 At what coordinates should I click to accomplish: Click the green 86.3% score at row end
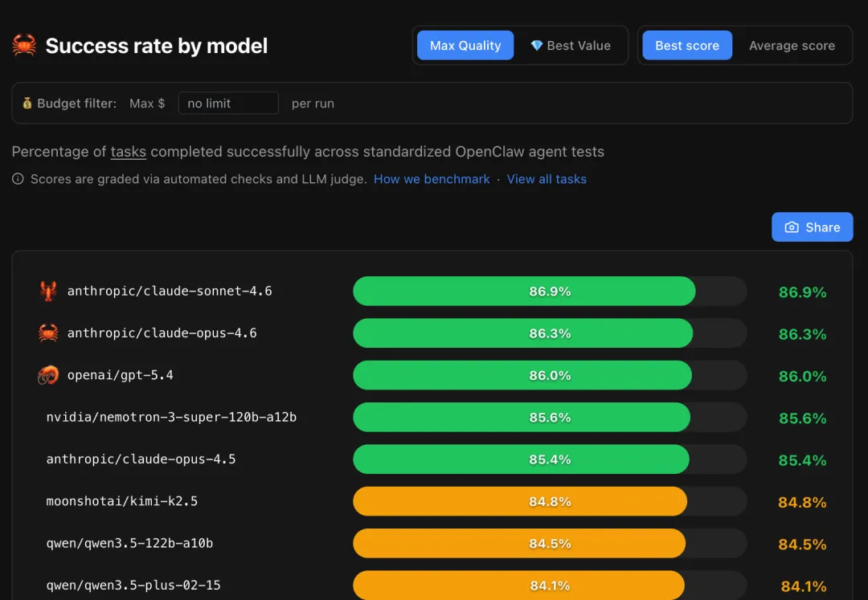tap(802, 334)
